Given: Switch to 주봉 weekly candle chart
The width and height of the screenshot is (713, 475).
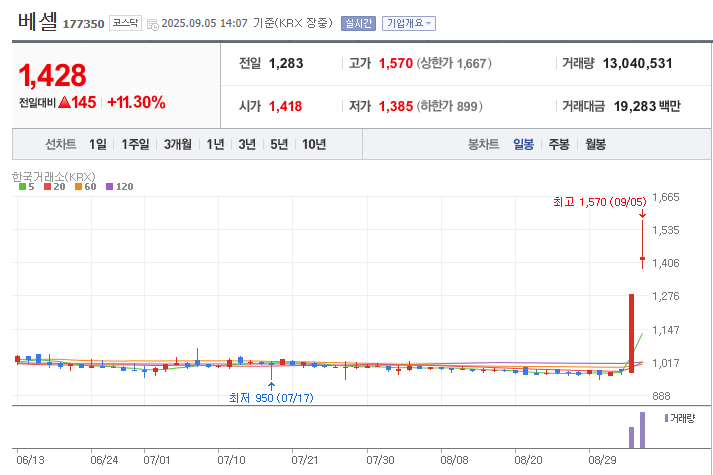Looking at the screenshot, I should coord(559,145).
